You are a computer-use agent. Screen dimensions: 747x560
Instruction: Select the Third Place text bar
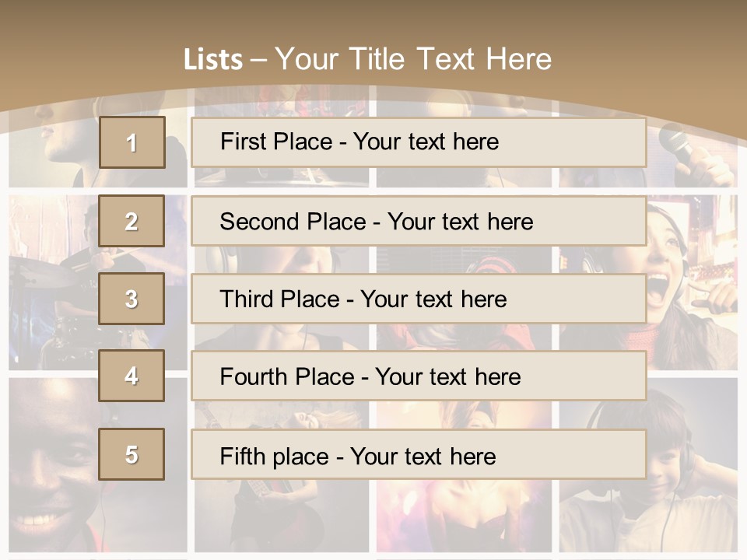[x=419, y=299]
